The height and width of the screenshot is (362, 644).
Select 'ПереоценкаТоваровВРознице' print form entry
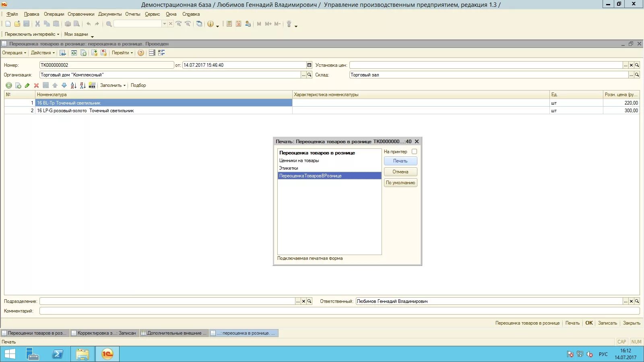click(x=330, y=176)
